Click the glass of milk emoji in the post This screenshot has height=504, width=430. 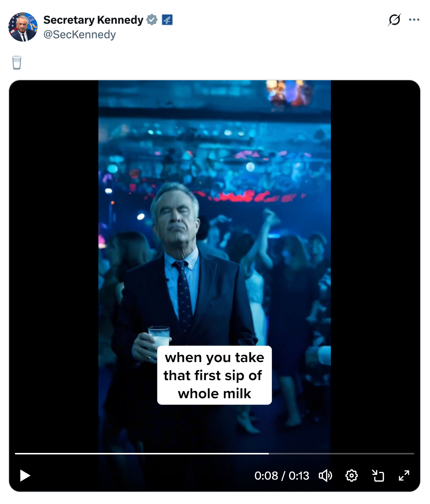[x=17, y=63]
